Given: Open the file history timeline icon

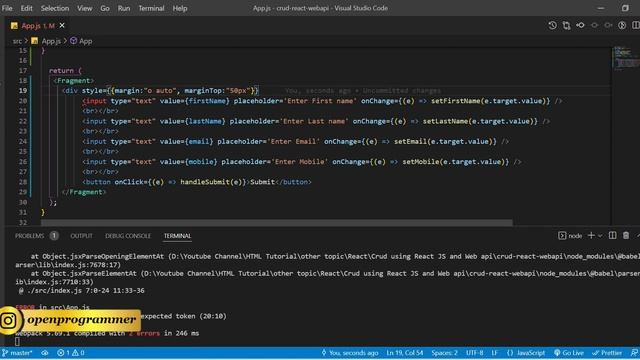Looking at the screenshot, I should 552,25.
